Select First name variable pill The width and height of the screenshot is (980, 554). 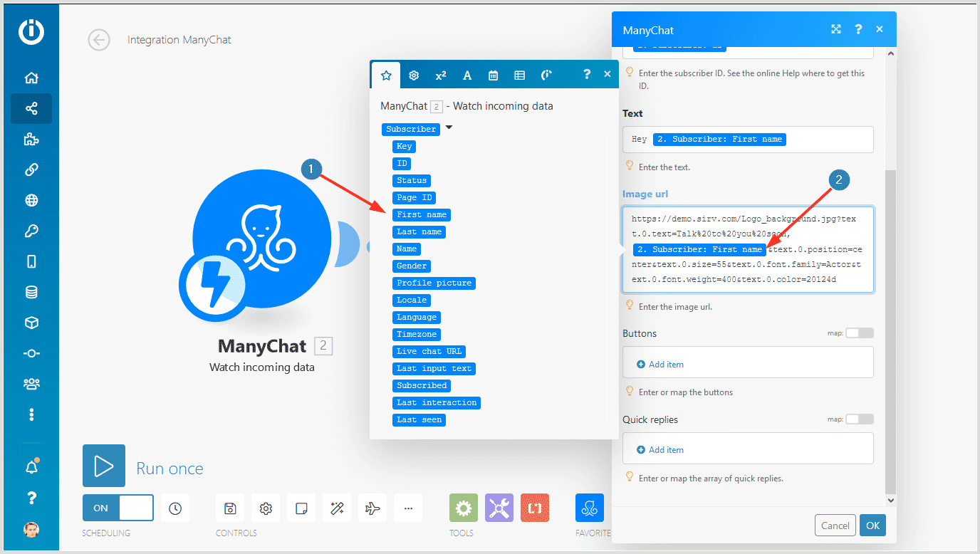coord(422,214)
